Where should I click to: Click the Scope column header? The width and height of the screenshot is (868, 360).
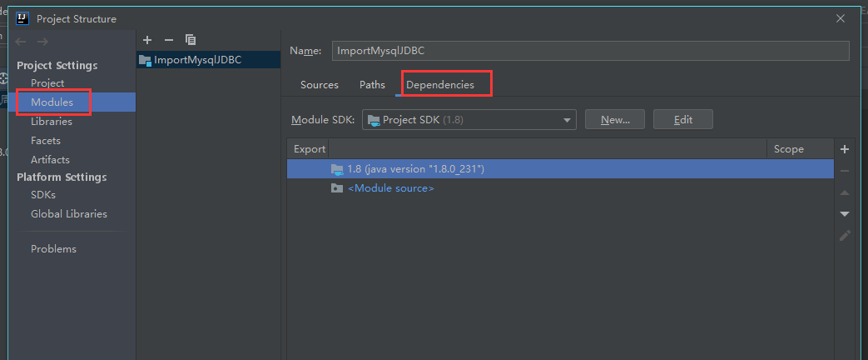tap(789, 149)
